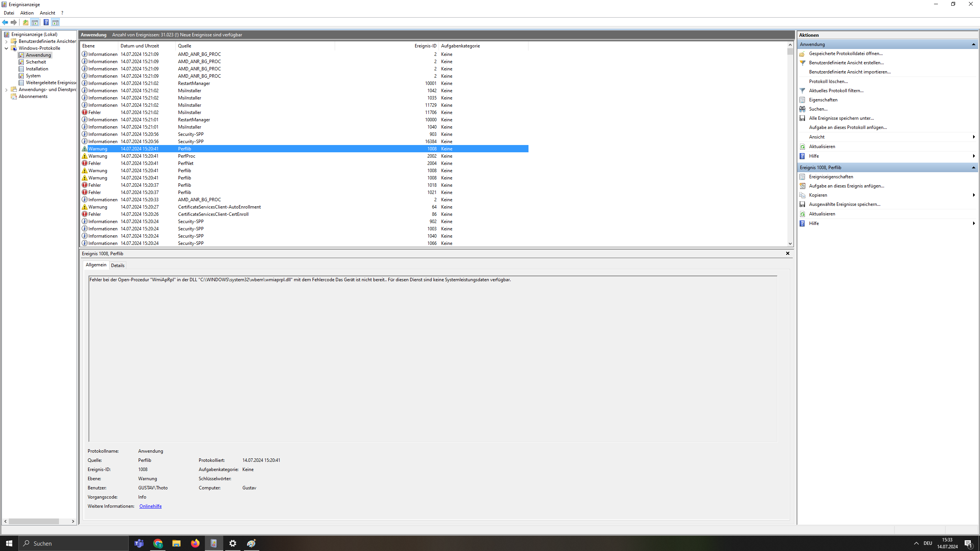Screen dimensions: 980x551
Task: Click the back arrow toolbar icon
Action: [5, 22]
